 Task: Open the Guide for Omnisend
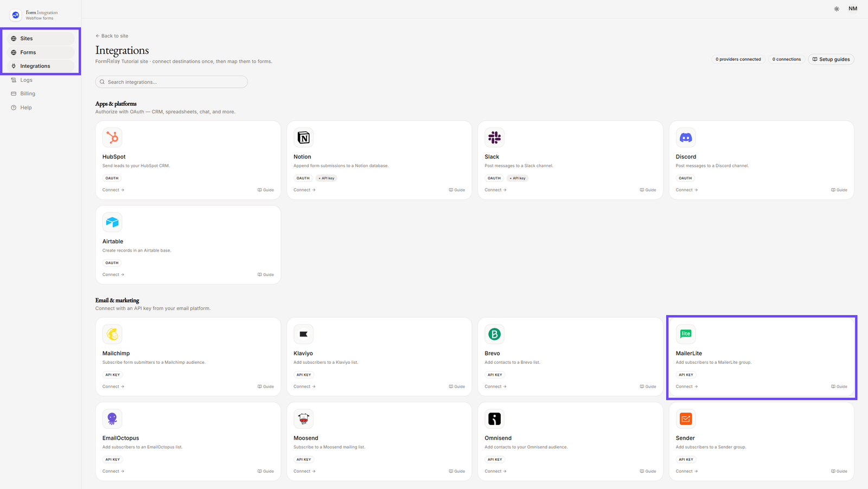coord(648,471)
